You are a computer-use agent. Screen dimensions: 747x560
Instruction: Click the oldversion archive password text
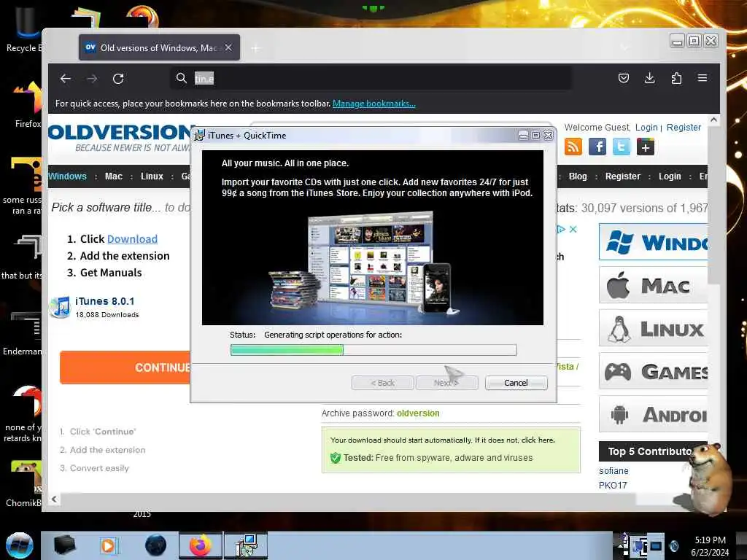pos(418,413)
